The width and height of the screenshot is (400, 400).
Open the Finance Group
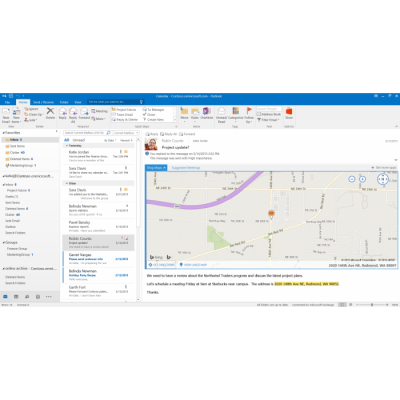(17, 249)
